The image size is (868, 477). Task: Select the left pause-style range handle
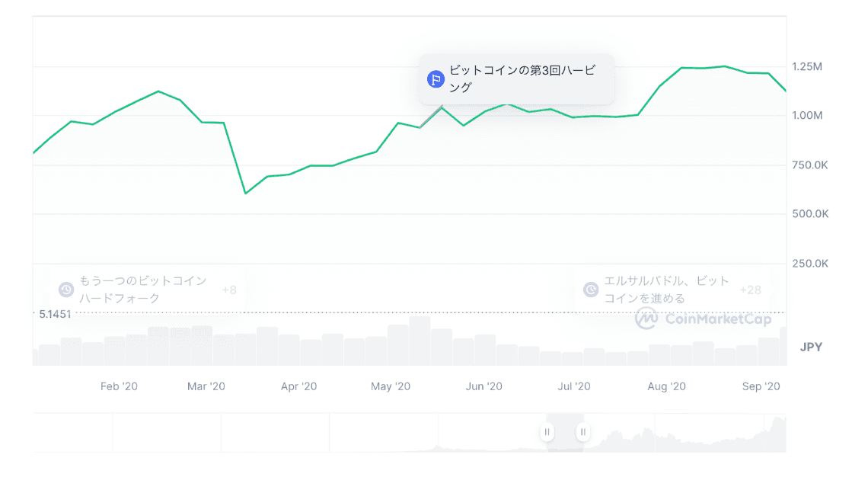(x=547, y=432)
